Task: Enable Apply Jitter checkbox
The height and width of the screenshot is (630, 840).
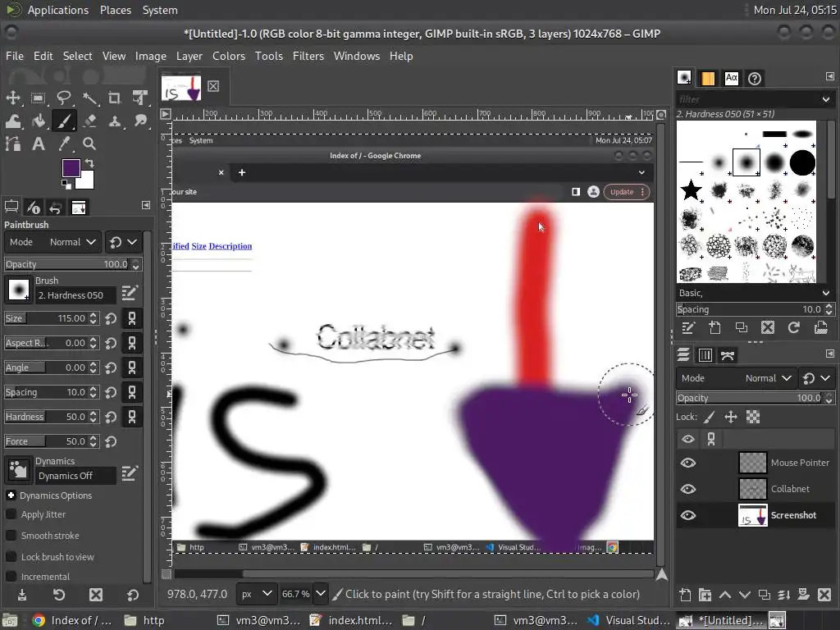Action: (11, 514)
